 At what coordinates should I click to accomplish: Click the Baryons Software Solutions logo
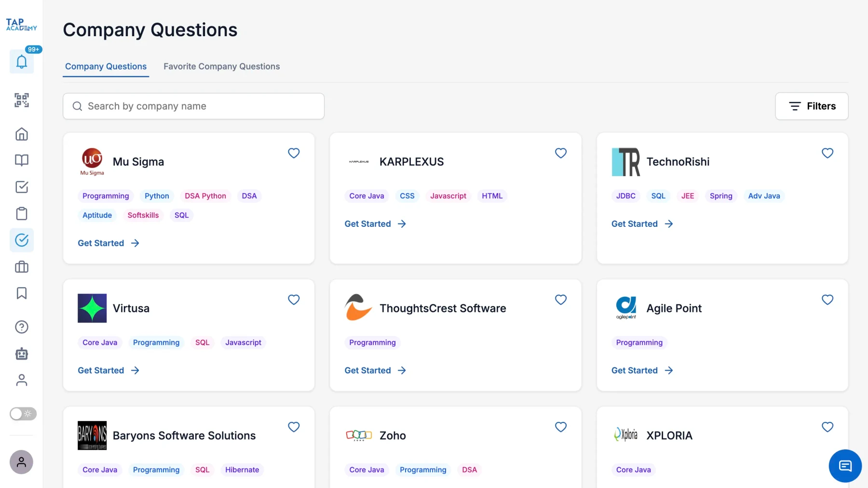point(92,435)
